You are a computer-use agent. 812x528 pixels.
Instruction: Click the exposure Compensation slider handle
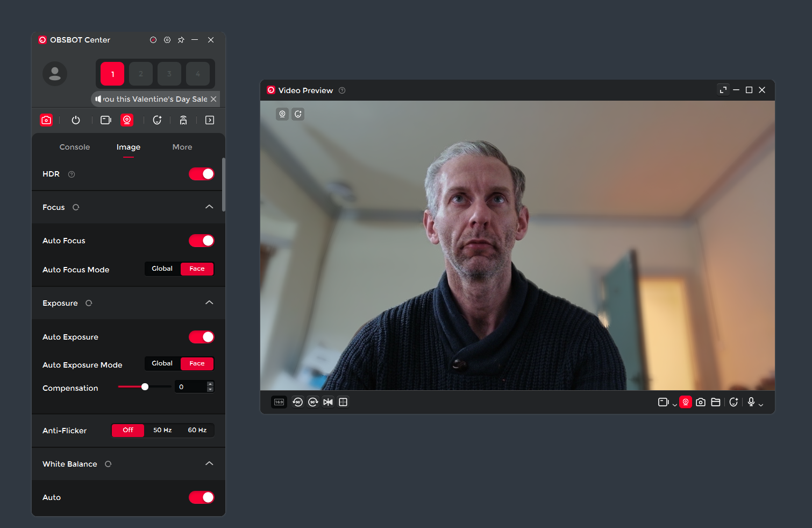pyautogui.click(x=145, y=387)
